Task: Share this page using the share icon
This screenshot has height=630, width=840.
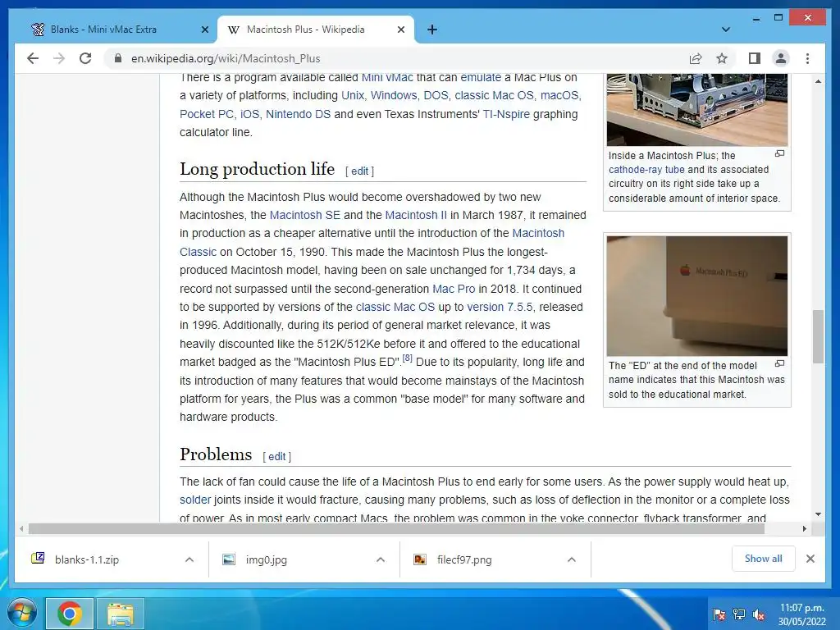Action: (696, 58)
